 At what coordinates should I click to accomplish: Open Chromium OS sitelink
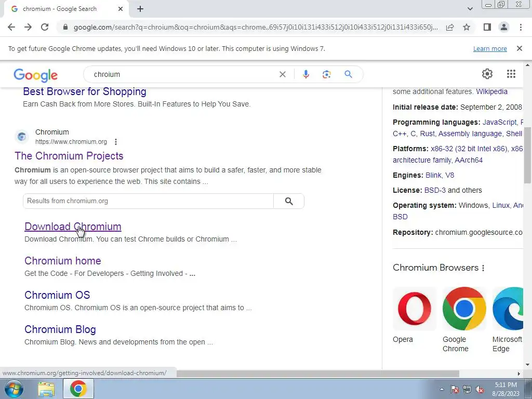(x=57, y=295)
